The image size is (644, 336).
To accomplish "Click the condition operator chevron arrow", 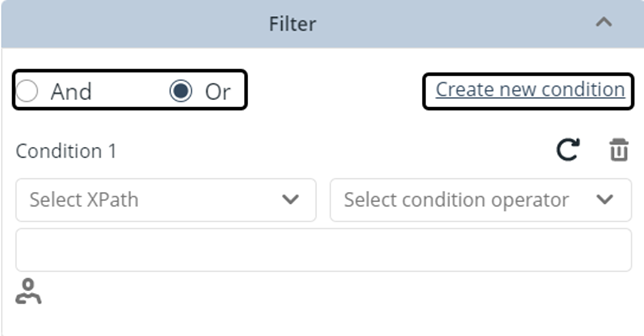I will coord(605,199).
